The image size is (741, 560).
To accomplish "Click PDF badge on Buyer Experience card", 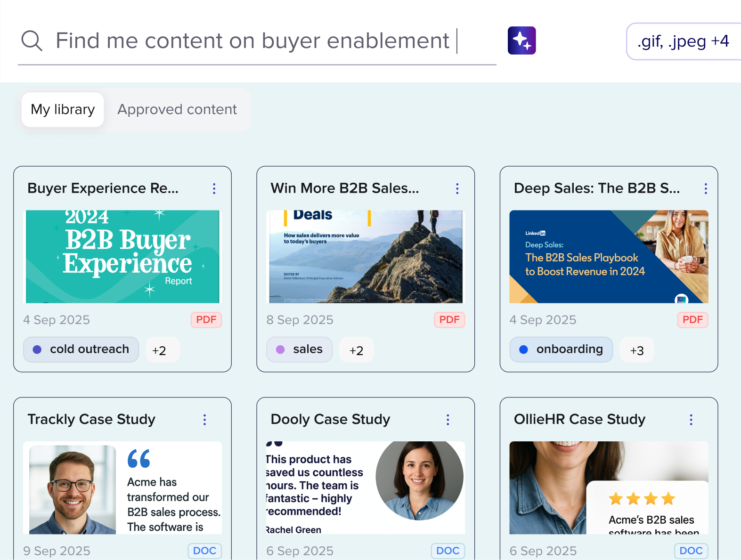I will click(x=206, y=320).
